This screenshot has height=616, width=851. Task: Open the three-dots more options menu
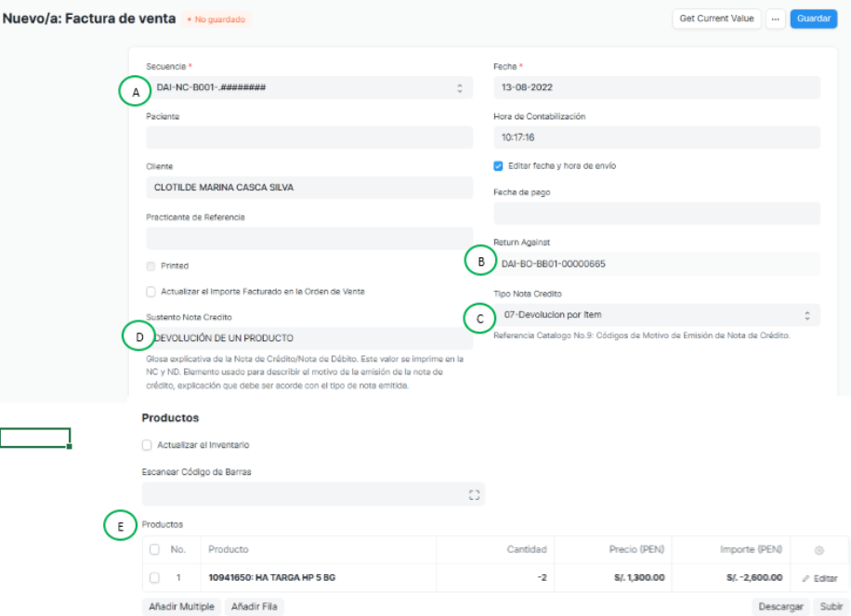[x=776, y=19]
